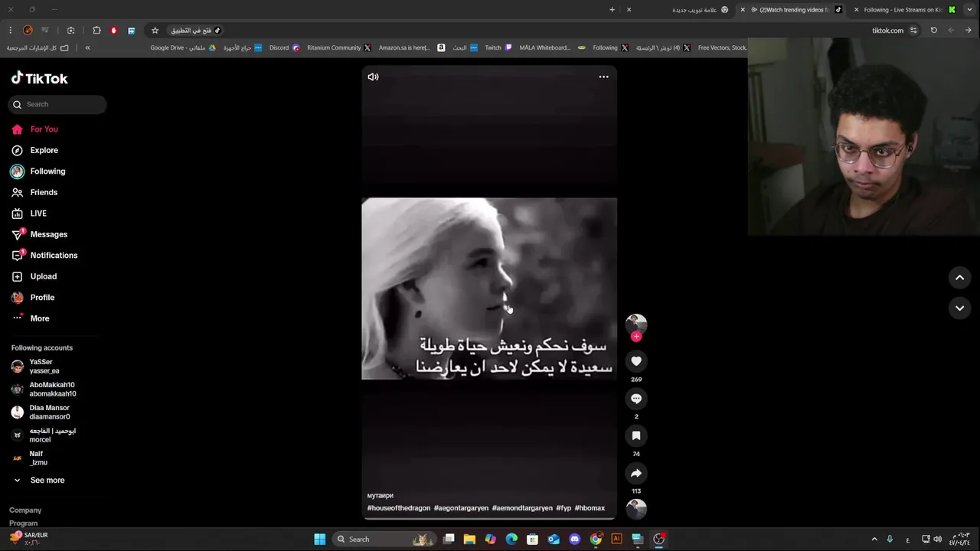
Task: Click the #aegontargaryen hashtag
Action: pyautogui.click(x=461, y=508)
